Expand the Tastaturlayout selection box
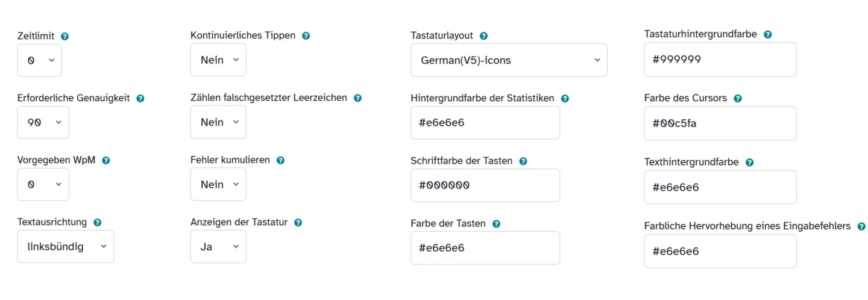 (x=509, y=60)
